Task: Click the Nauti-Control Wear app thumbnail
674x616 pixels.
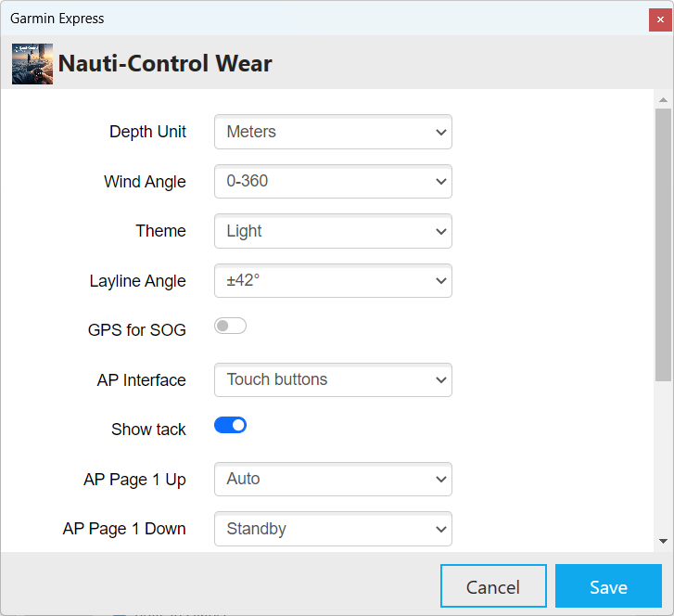Action: pos(32,64)
